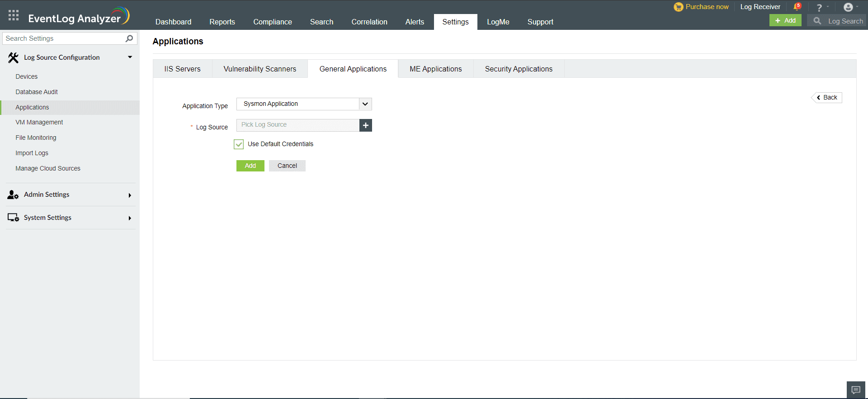Open the Alerts tab
This screenshot has width=868, height=399.
pyautogui.click(x=415, y=22)
